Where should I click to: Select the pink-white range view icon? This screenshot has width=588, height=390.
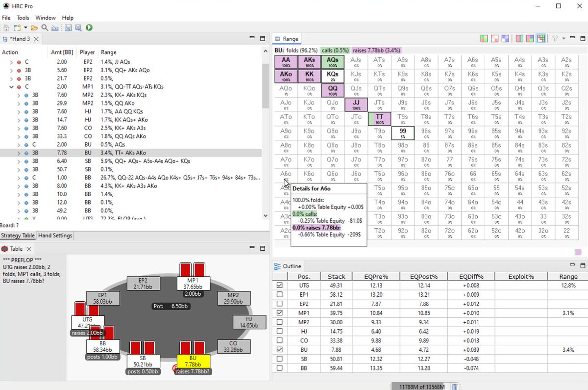point(495,39)
